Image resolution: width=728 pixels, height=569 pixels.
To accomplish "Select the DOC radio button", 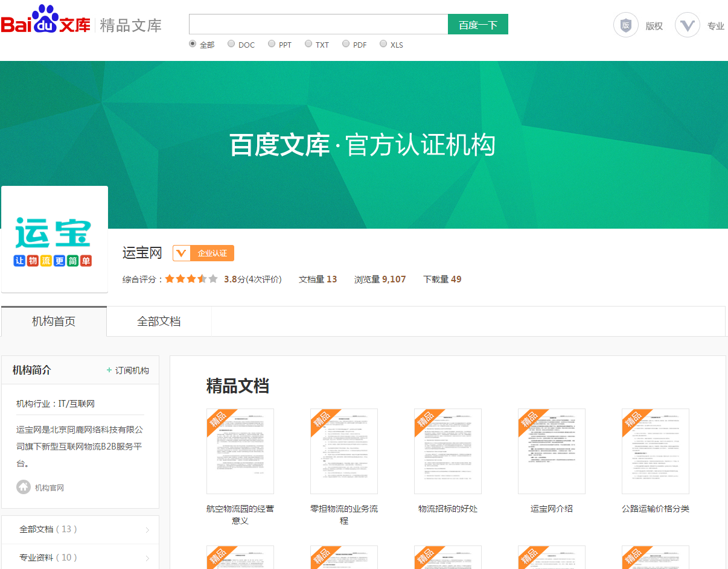I will click(231, 43).
